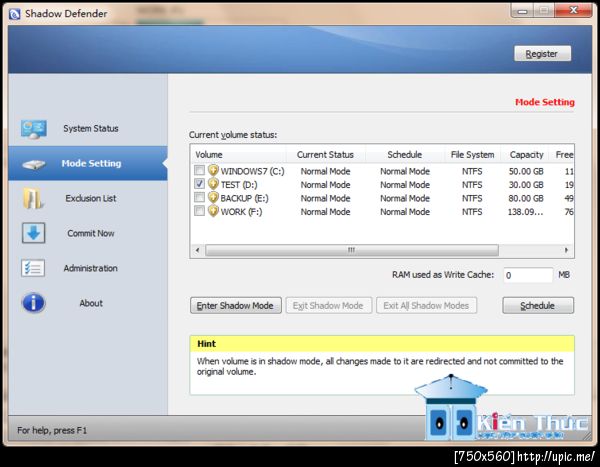Click the RAM Write Cache input field
Image resolution: width=600 pixels, height=467 pixels.
[x=528, y=275]
